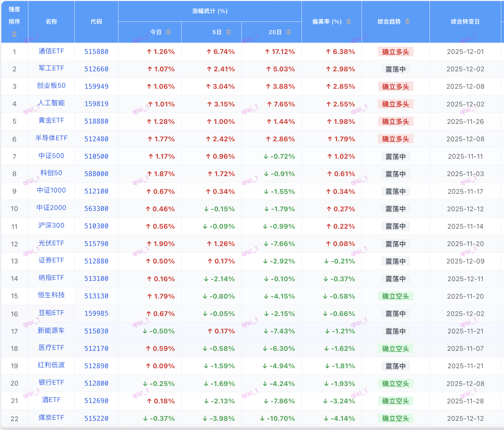Toggle the 确立多头 badge for 黄金ETF

[395, 121]
